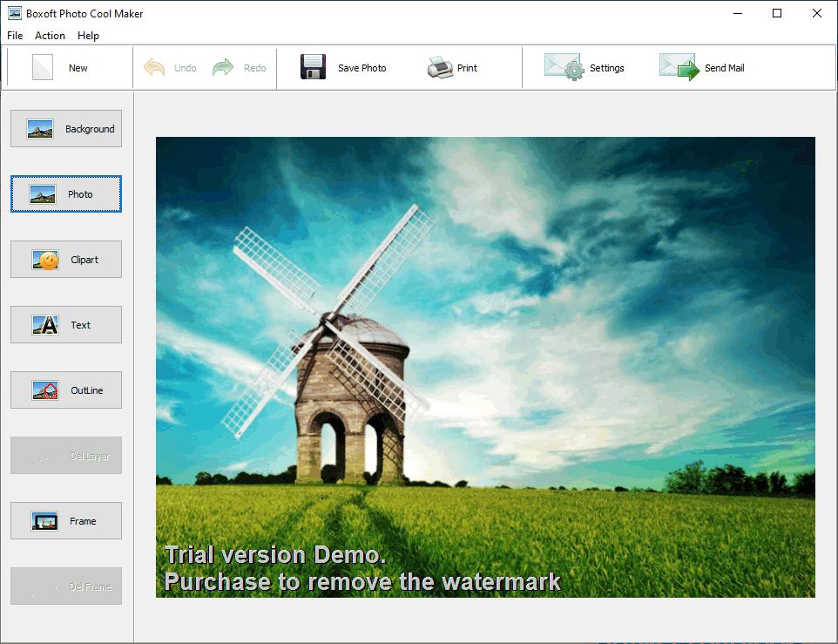Click the disabled Del Frame button
This screenshot has width=838, height=644.
[x=66, y=586]
